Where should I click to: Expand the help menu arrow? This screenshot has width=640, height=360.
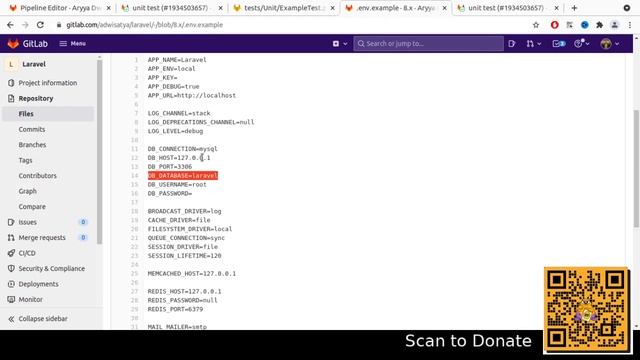click(x=587, y=44)
